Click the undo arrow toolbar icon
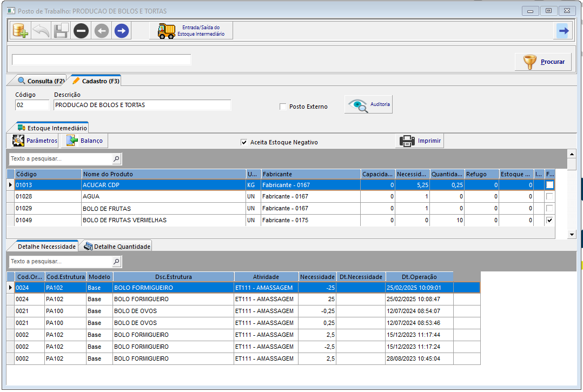This screenshot has height=392, width=583. pyautogui.click(x=41, y=31)
